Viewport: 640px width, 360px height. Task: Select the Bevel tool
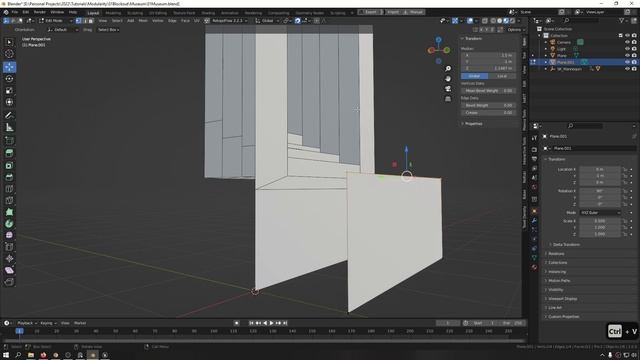[x=9, y=177]
